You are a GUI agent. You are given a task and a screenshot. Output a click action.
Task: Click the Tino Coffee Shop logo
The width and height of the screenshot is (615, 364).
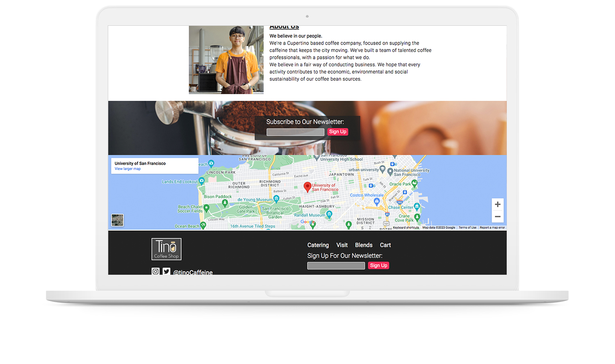166,249
